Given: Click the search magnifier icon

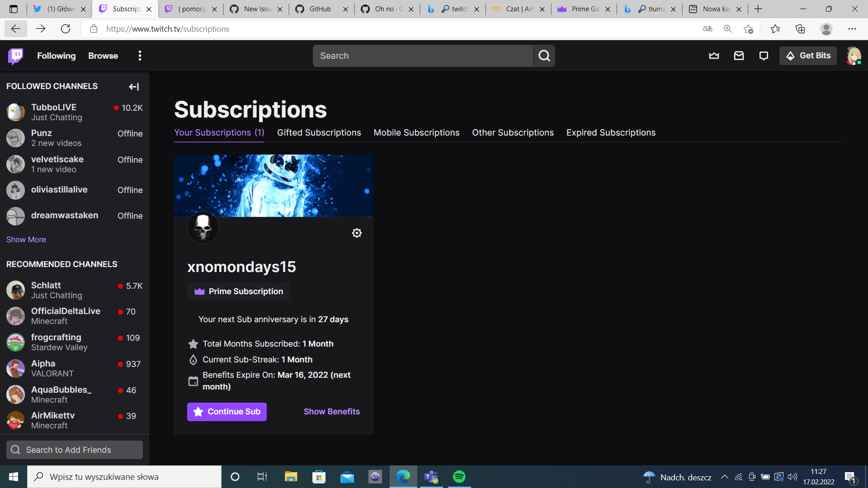Looking at the screenshot, I should pos(544,56).
